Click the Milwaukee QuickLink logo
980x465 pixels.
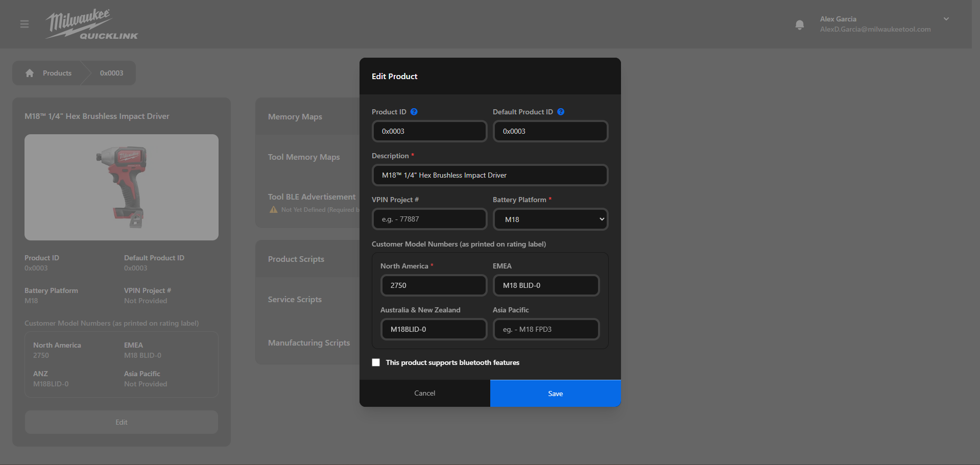(x=92, y=24)
